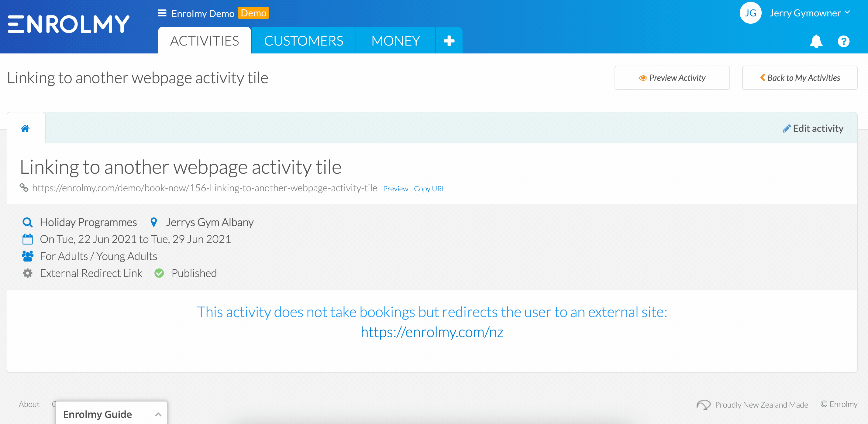Click the small Preview link beside URL

[395, 189]
